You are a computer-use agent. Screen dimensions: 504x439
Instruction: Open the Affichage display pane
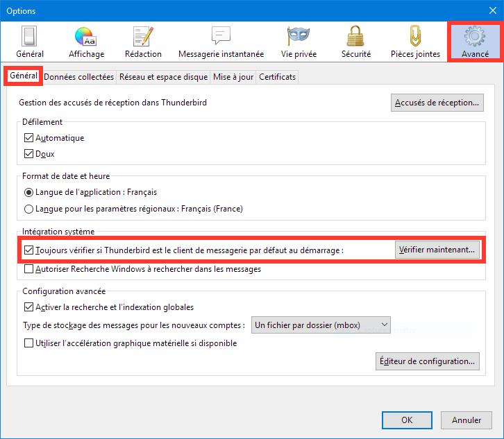click(x=86, y=42)
